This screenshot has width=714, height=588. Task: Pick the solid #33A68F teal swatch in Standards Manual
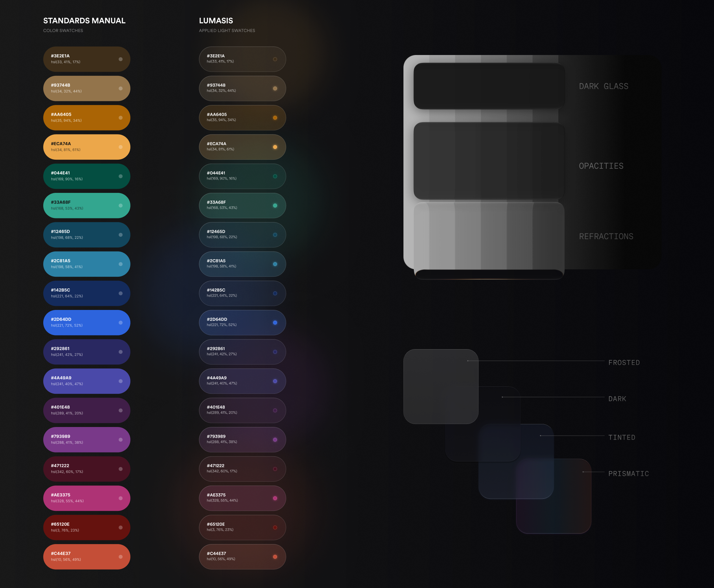87,206
